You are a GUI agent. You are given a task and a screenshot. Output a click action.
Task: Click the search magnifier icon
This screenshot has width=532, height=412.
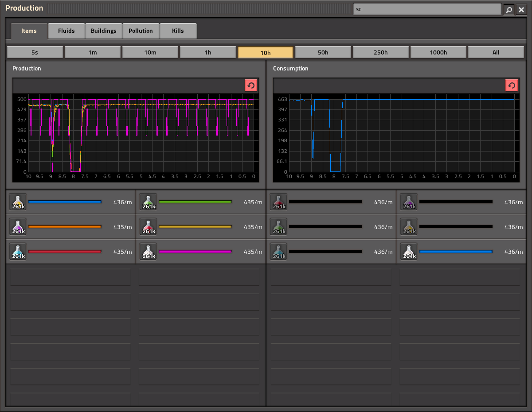pos(509,9)
